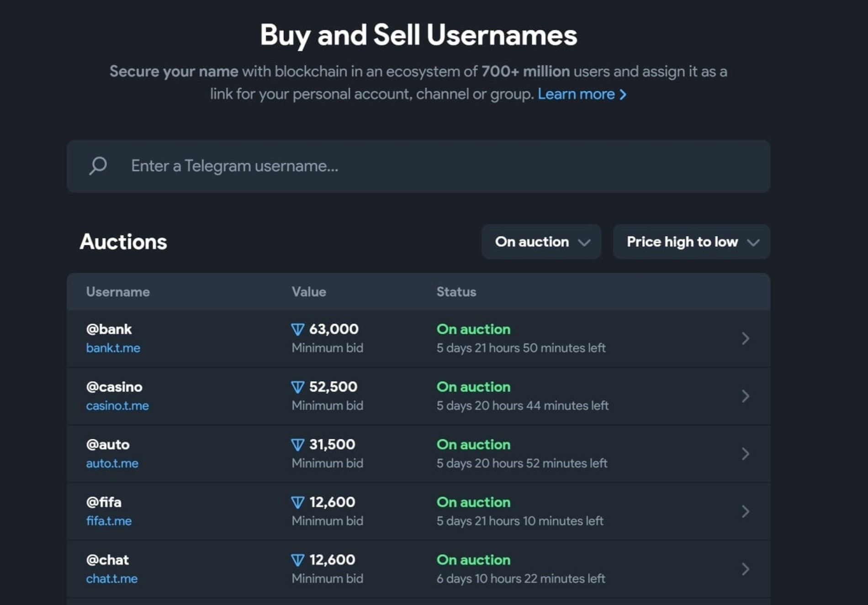Click the Value column header
This screenshot has width=868, height=605.
coord(309,292)
